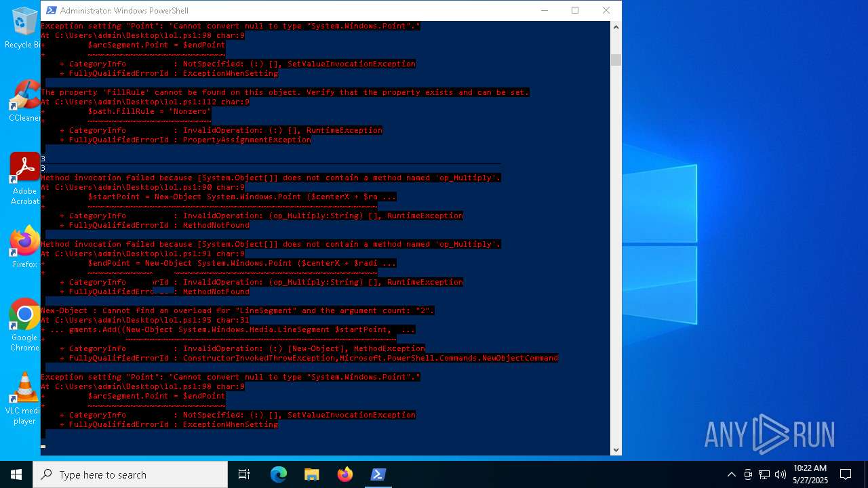The image size is (868, 488).
Task: Minimize the PowerShell window
Action: [x=545, y=10]
